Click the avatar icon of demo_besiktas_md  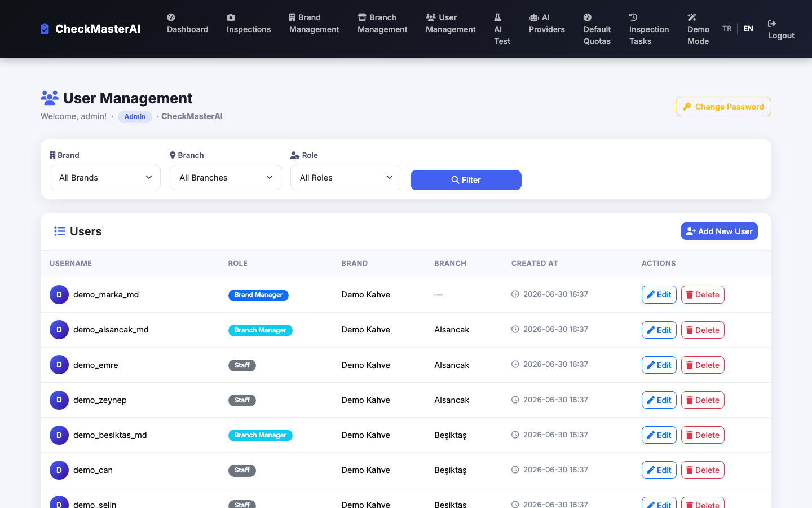point(59,435)
